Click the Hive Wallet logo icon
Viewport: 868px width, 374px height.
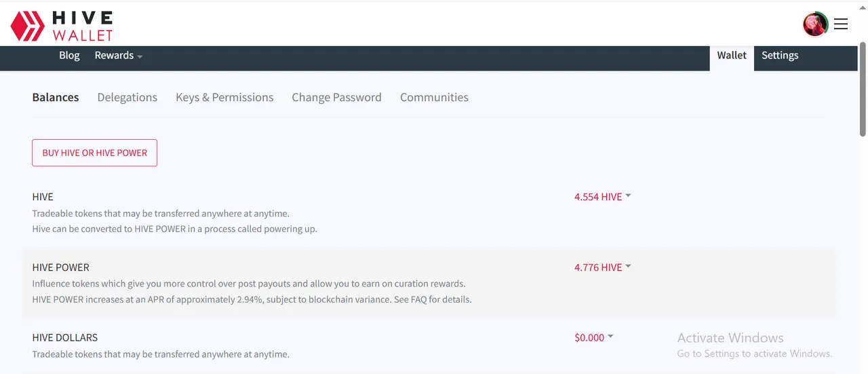coord(27,25)
